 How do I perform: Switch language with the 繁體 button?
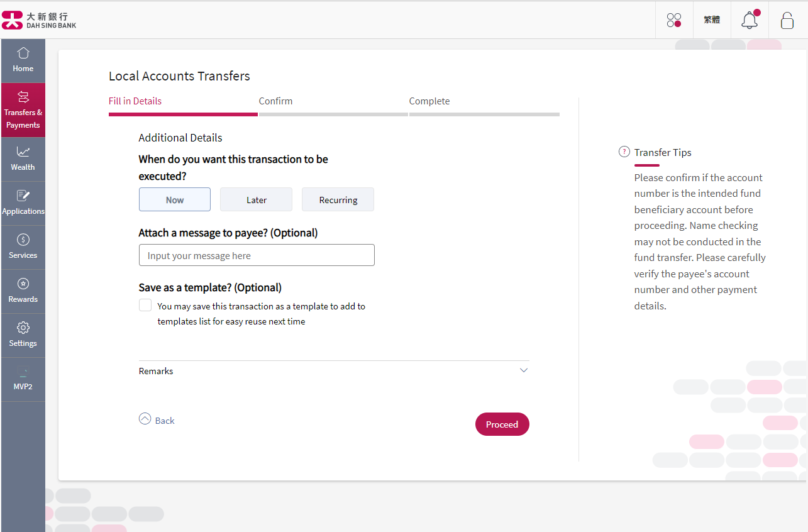pos(712,20)
